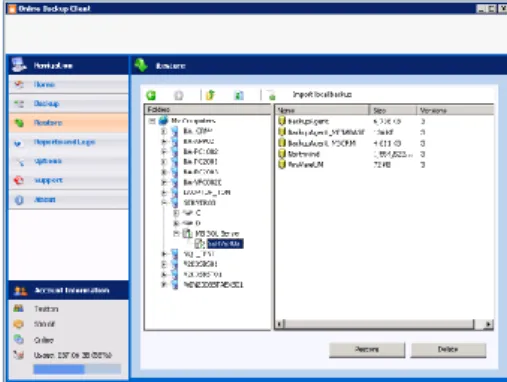Collapse the MS SQL Server node
Image resolution: width=507 pixels, height=382 pixels.
[x=176, y=233]
